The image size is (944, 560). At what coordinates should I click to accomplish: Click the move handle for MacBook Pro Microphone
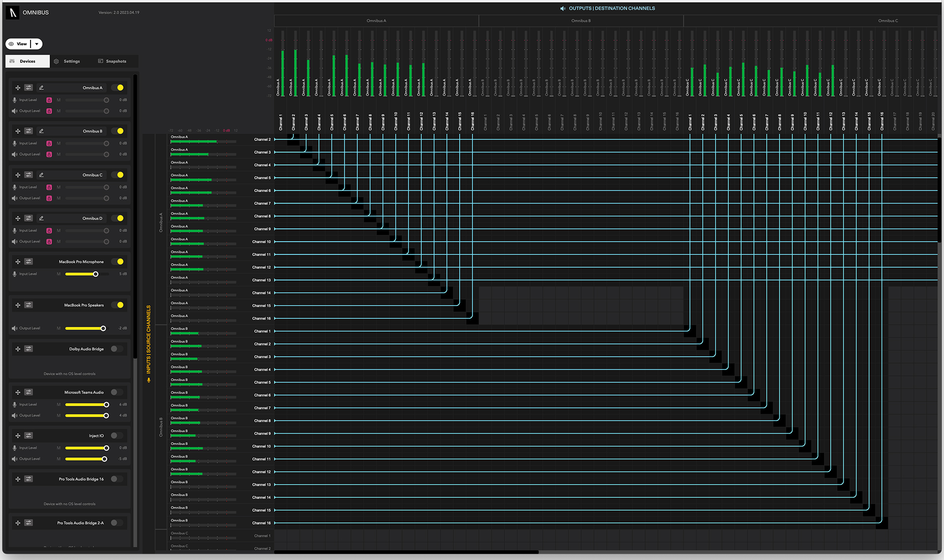[18, 262]
